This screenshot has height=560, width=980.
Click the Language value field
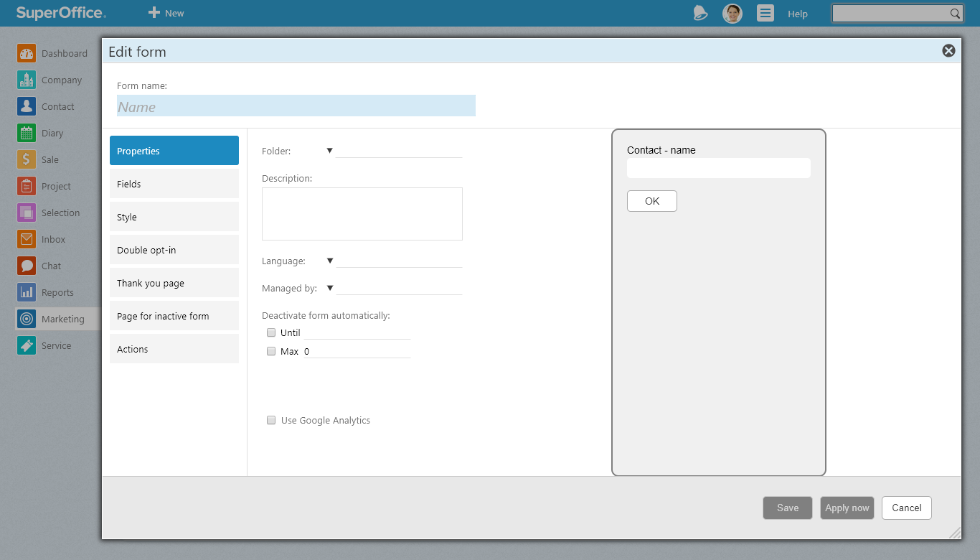click(399, 261)
